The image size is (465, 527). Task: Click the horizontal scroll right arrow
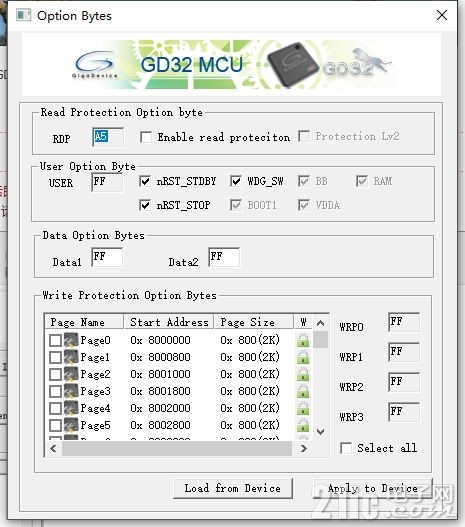[x=303, y=448]
